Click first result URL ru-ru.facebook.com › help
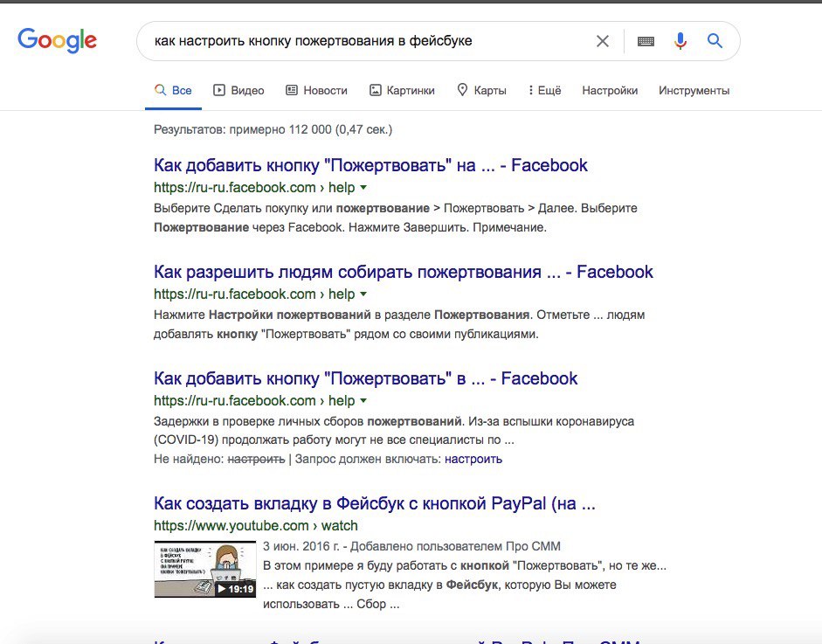This screenshot has height=644, width=822. pos(254,187)
